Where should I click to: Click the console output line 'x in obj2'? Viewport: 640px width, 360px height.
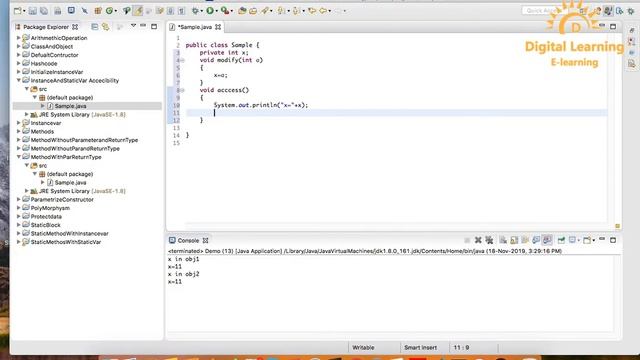coord(183,274)
